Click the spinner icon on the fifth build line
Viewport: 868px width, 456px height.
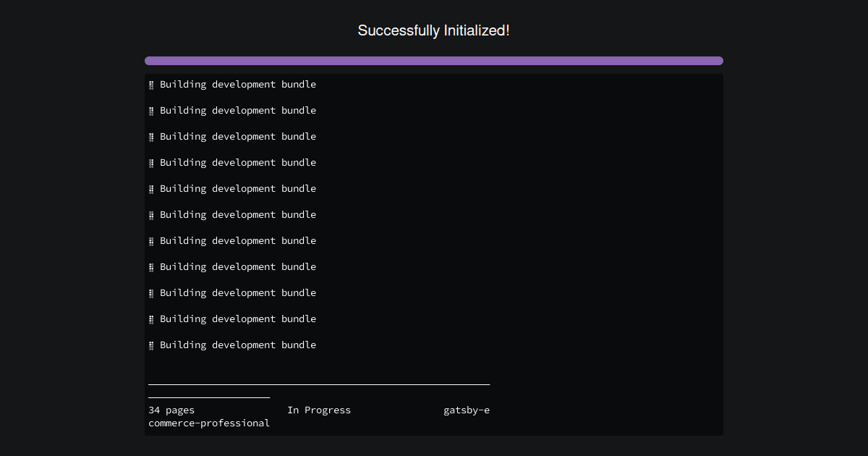tap(151, 189)
